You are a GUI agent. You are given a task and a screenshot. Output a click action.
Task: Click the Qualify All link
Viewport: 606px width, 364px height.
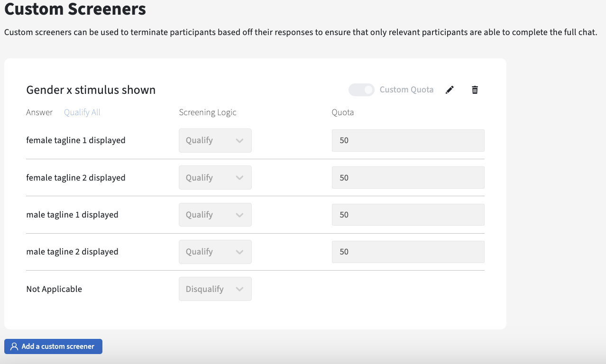[x=82, y=112]
